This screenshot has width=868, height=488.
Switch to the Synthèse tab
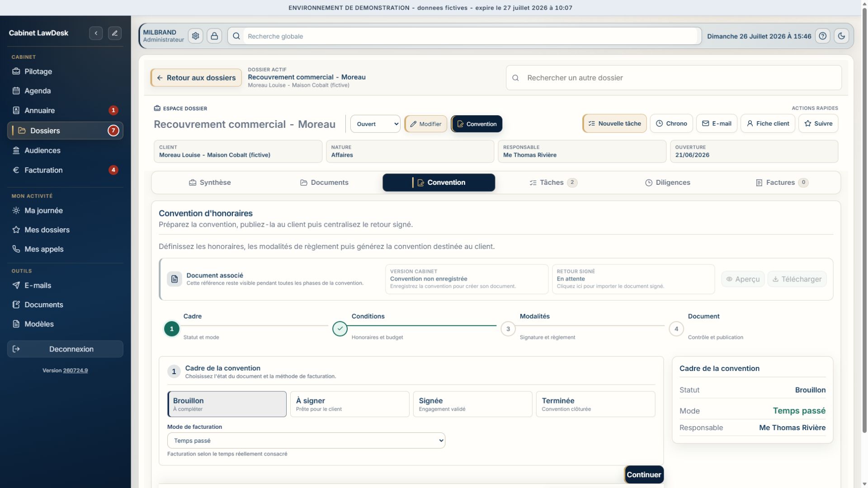pyautogui.click(x=210, y=183)
